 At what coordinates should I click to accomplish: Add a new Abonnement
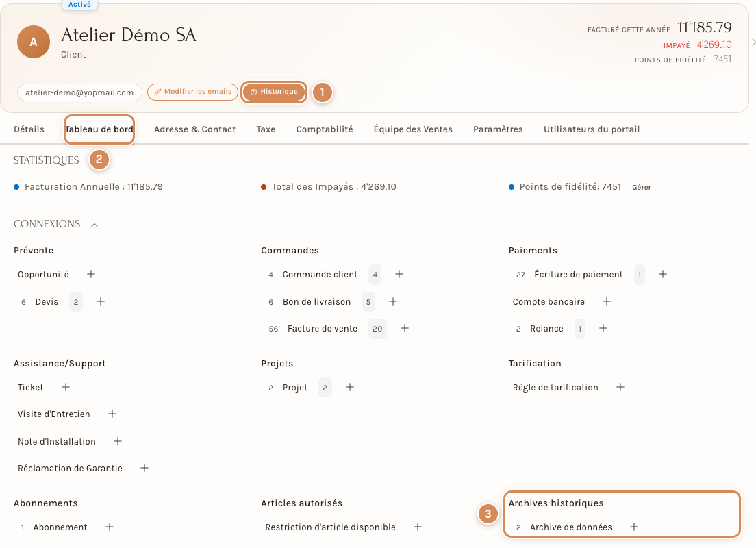[x=110, y=527]
